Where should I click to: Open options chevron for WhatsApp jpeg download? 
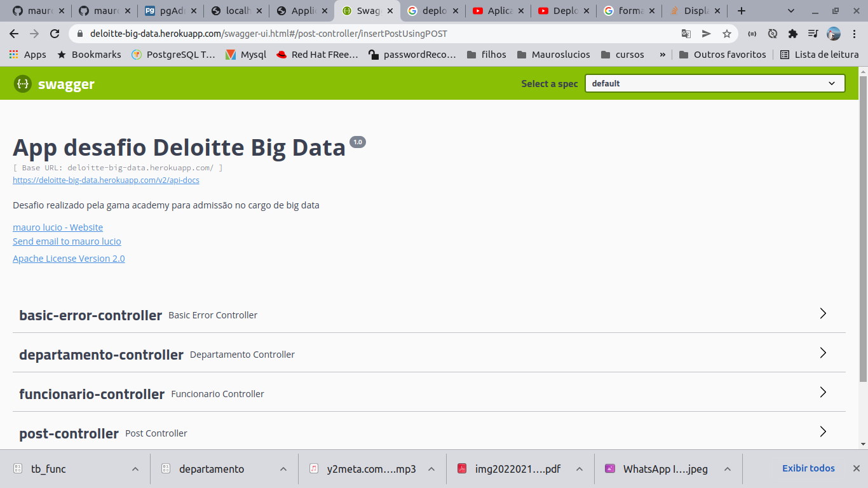click(727, 469)
